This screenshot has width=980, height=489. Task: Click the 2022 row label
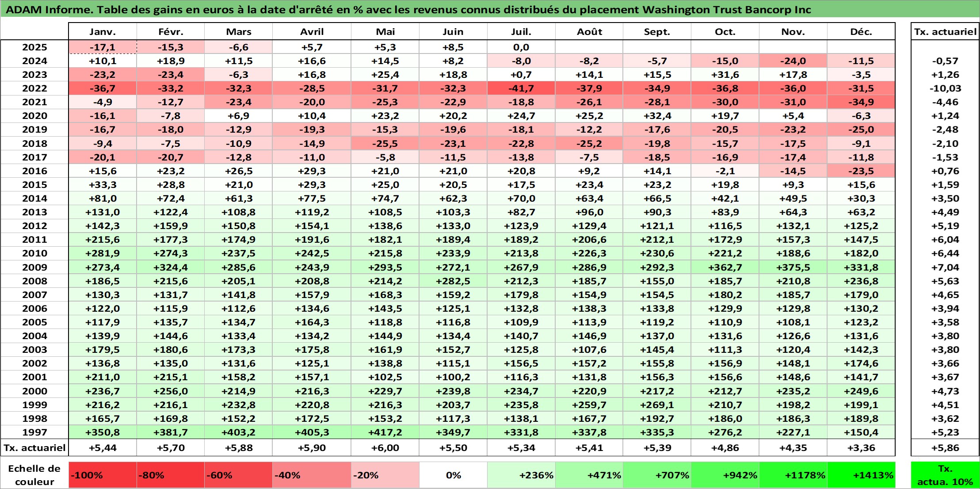(x=34, y=88)
